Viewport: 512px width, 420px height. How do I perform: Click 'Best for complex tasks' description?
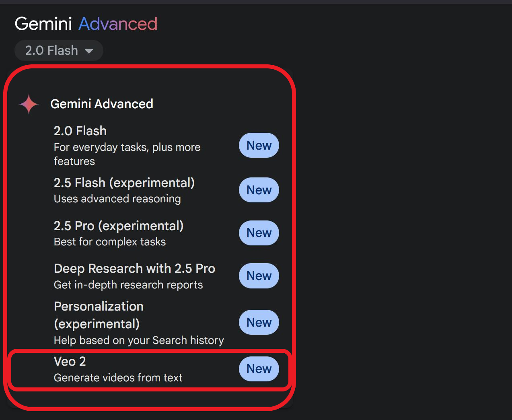110,242
